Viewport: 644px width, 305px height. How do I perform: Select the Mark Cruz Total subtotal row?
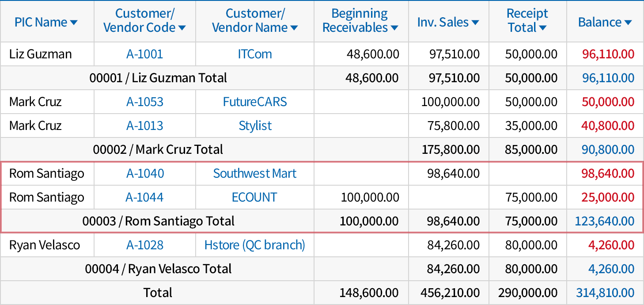pos(158,150)
